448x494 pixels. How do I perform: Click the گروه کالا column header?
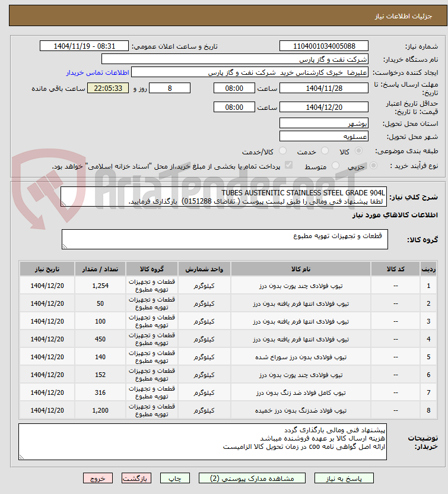[152, 269]
